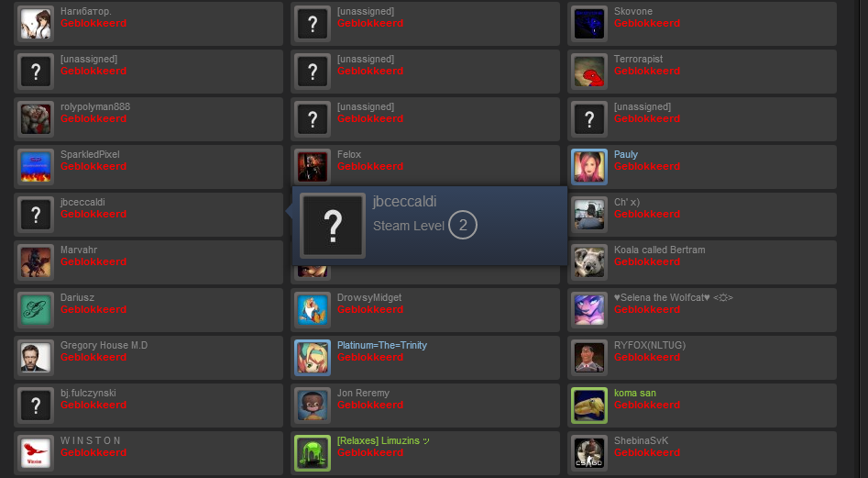
Task: Select the bj.fulczynski question-mark avatar
Action: (x=36, y=406)
